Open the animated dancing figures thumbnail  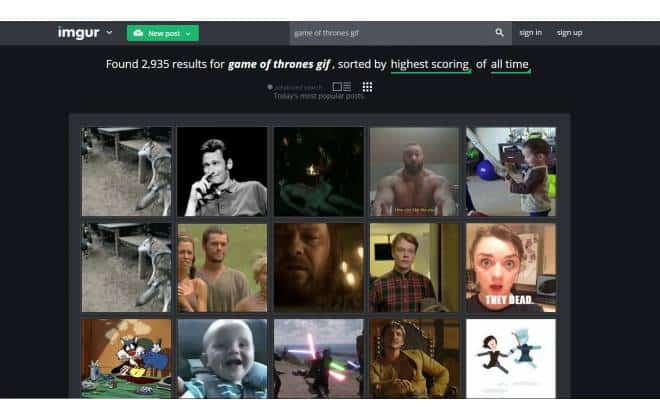coord(511,359)
